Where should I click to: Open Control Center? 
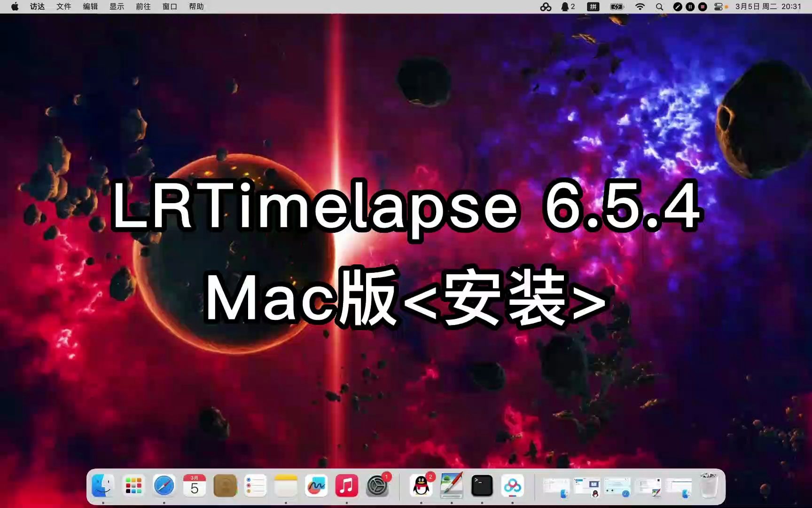click(718, 7)
